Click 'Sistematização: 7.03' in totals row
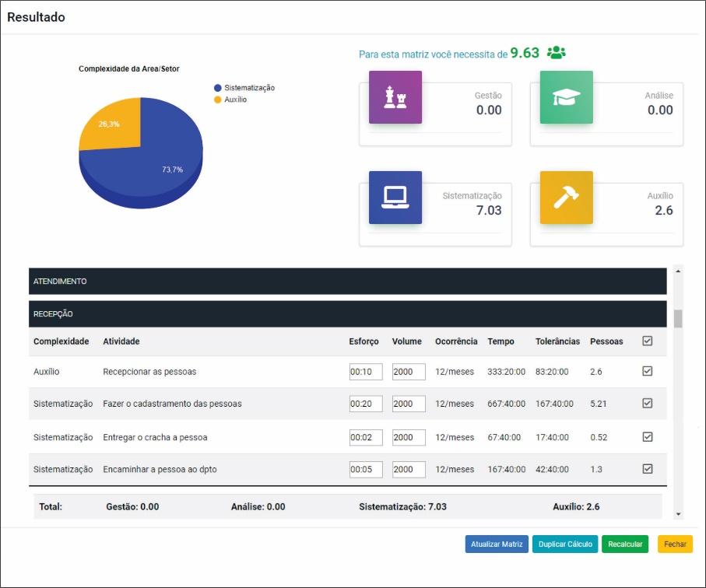 (x=402, y=506)
